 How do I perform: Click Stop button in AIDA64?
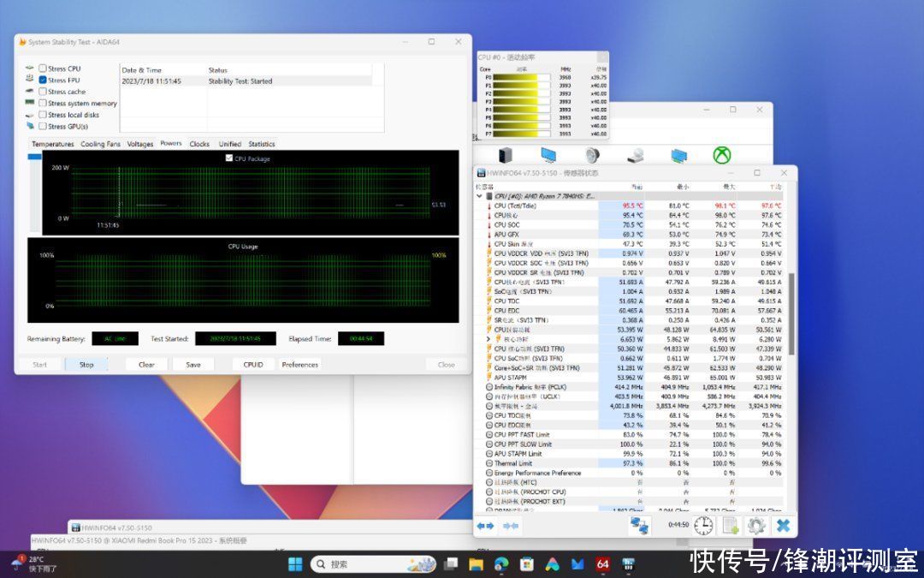(86, 365)
